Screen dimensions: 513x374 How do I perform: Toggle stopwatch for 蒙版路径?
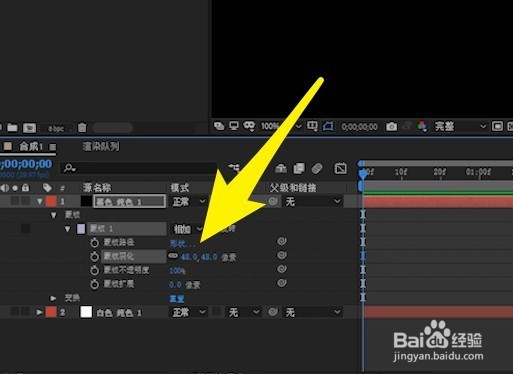[x=94, y=242]
